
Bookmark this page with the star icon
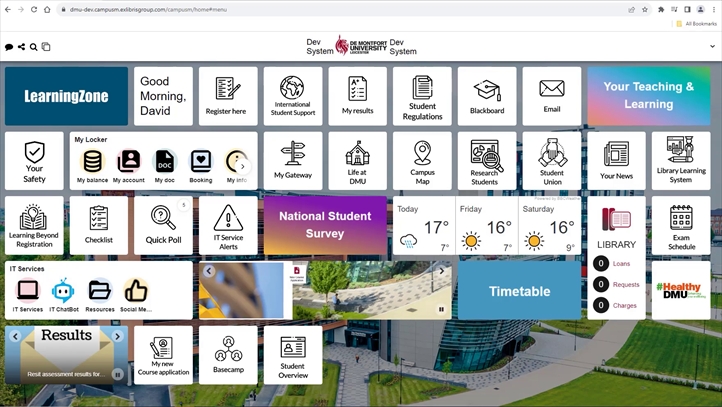[646, 9]
